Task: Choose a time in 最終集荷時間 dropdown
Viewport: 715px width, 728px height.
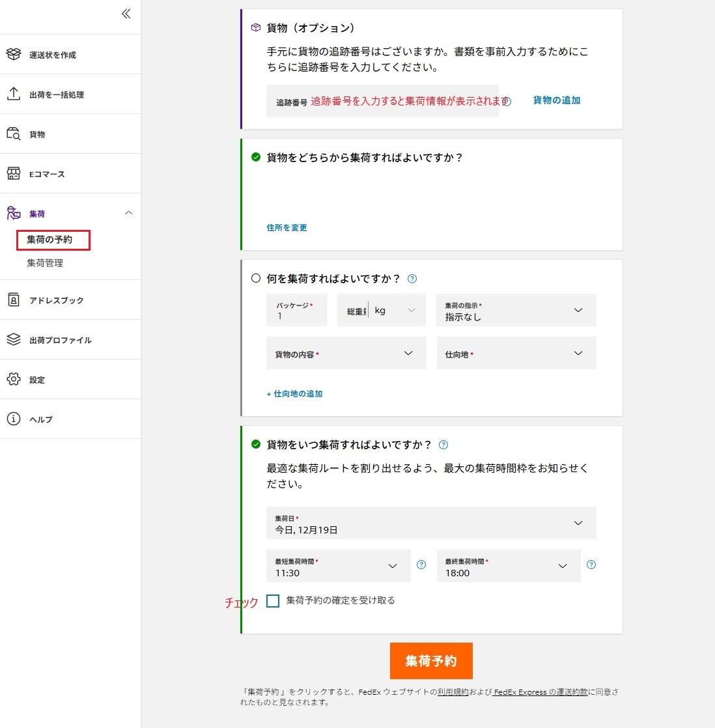Action: pos(508,566)
